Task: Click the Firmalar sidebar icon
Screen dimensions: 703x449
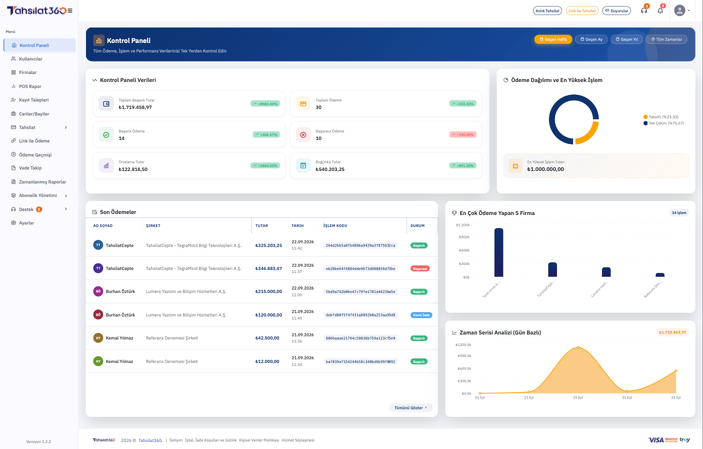Action: pyautogui.click(x=13, y=72)
